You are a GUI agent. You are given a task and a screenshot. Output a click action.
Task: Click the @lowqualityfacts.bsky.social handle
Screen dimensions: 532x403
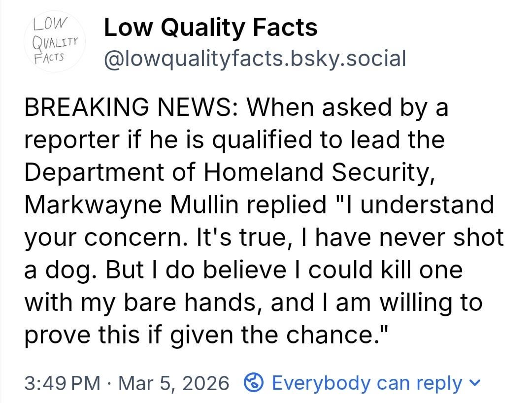tap(255, 59)
